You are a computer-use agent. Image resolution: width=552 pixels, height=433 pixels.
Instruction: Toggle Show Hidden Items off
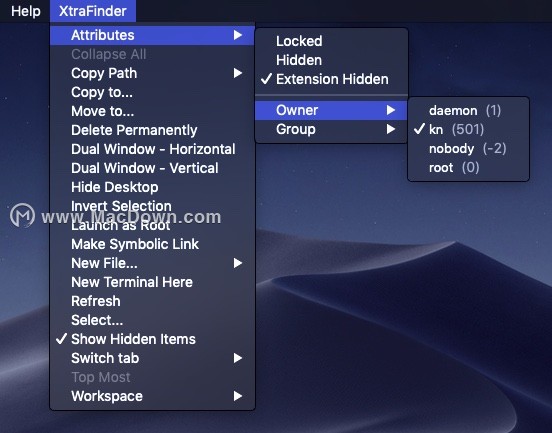tap(152, 339)
